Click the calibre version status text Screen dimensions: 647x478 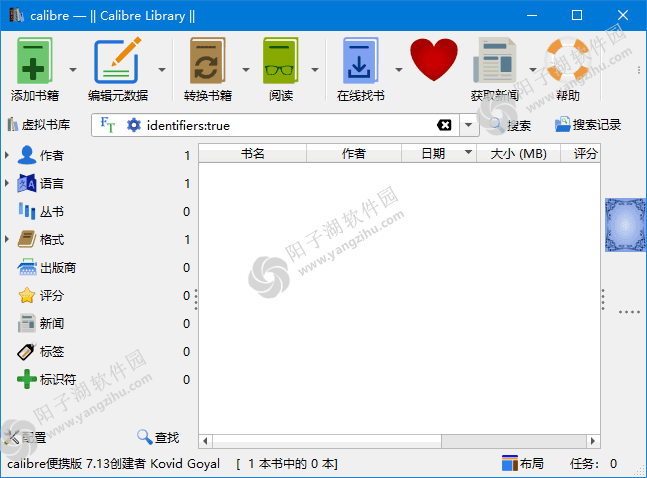[x=113, y=464]
